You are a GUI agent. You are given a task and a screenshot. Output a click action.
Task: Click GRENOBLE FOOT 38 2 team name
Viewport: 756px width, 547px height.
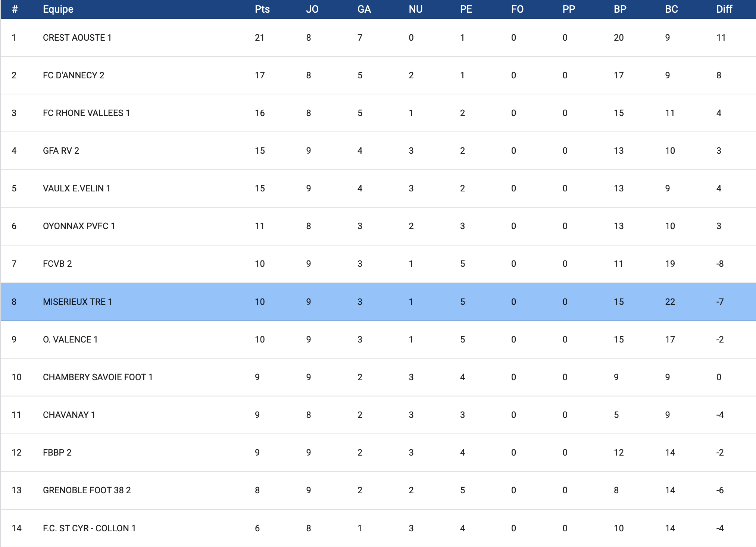(x=87, y=490)
